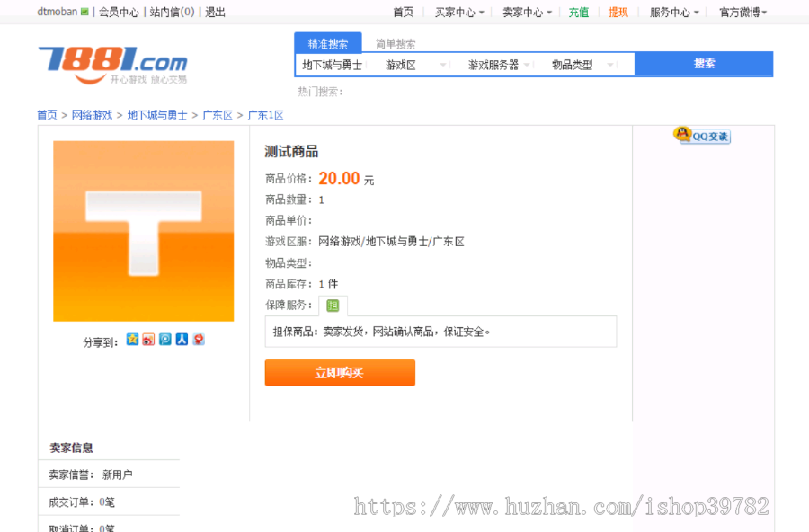This screenshot has height=532, width=809.
Task: Share to QQ Zone star icon
Action: point(133,339)
